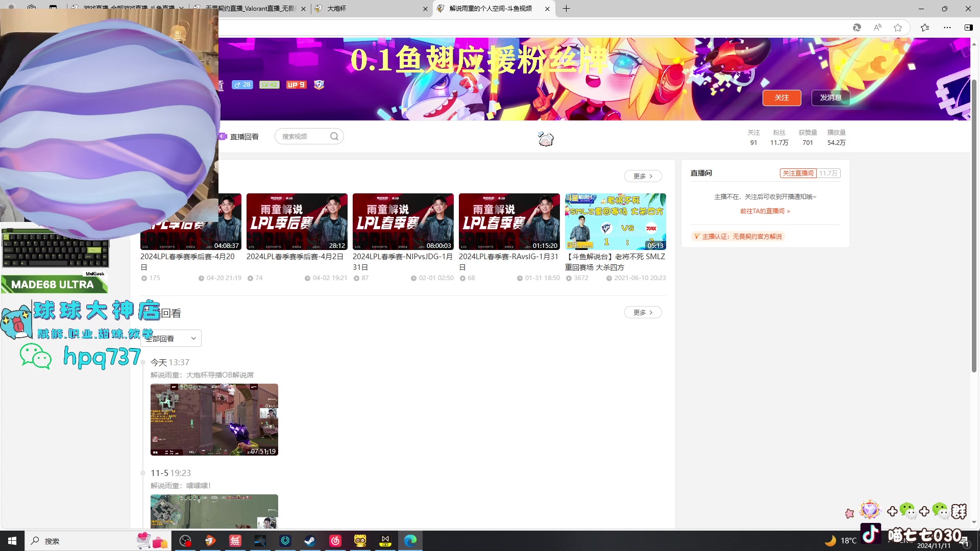
Task: Click the 粉丝 11.7万 stat
Action: pos(779,137)
